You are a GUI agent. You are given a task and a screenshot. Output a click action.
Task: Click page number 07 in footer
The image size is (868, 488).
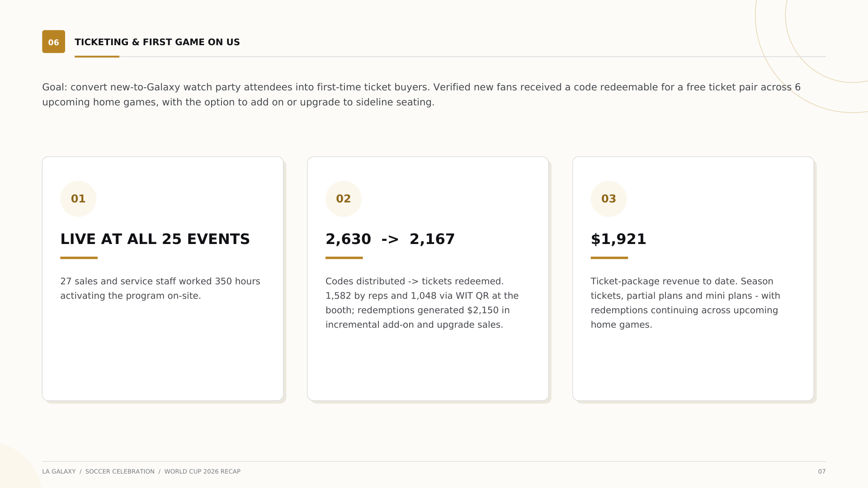coord(821,471)
